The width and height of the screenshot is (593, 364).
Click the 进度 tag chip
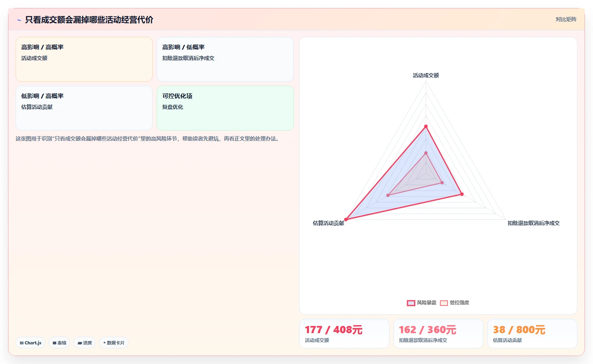85,343
